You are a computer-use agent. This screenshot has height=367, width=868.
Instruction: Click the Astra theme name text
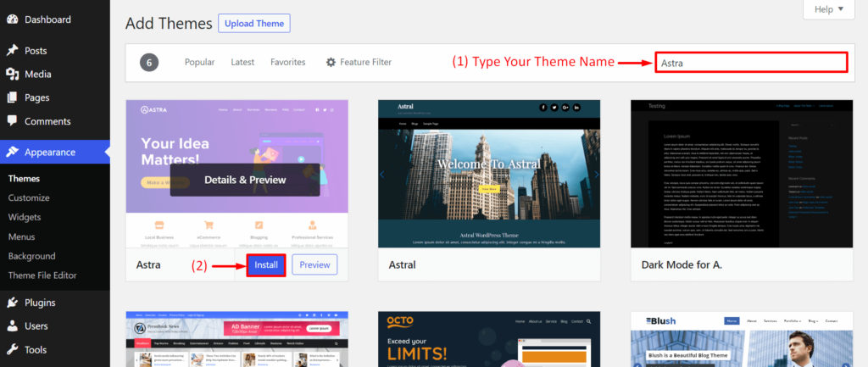pos(148,264)
